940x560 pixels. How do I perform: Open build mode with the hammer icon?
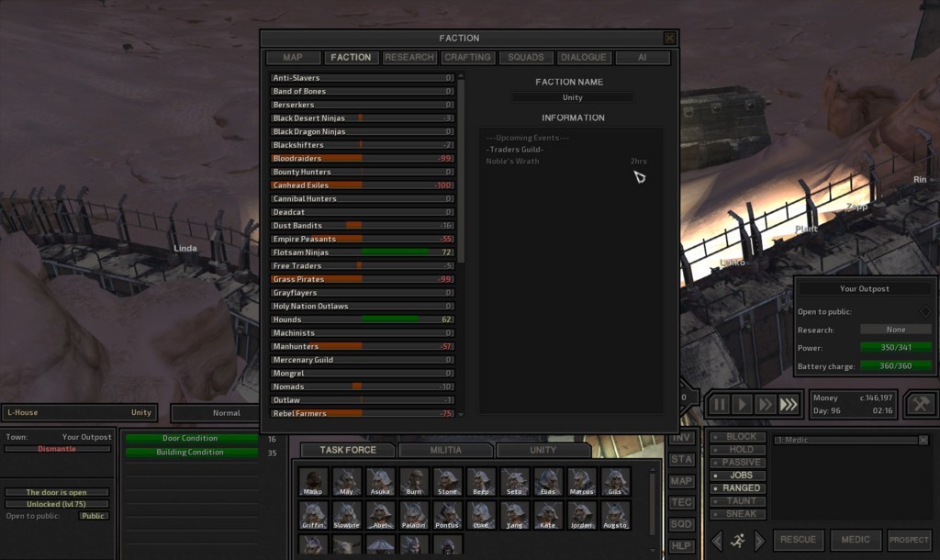(920, 405)
